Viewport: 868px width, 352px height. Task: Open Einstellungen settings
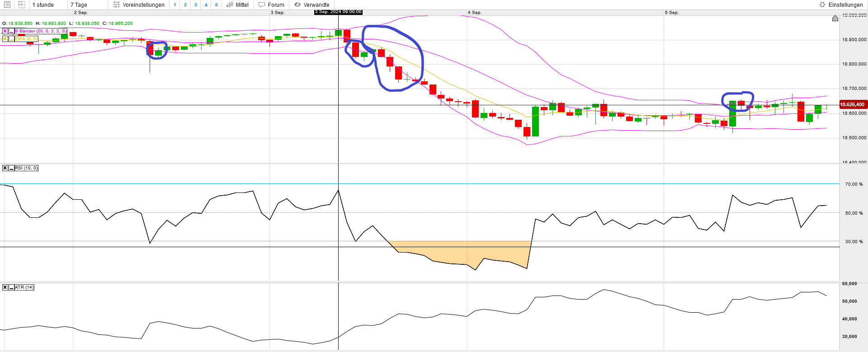(x=841, y=5)
